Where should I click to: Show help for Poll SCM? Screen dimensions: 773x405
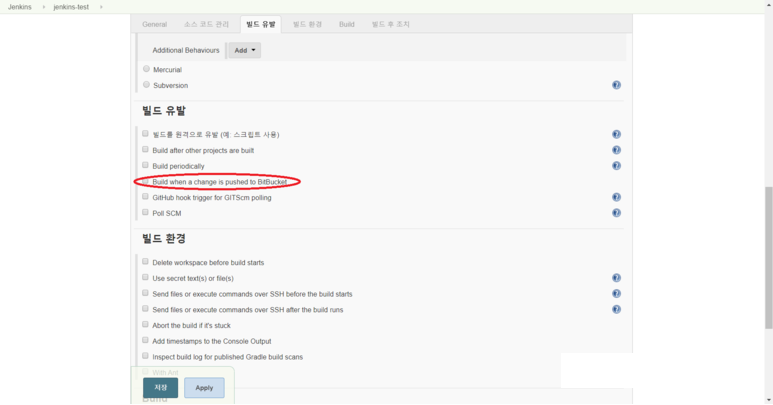click(x=616, y=213)
